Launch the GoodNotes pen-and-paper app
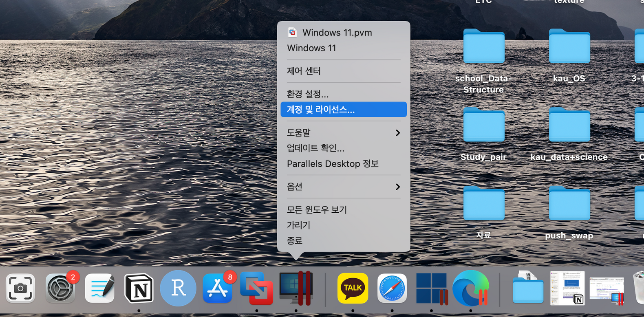644x317 pixels. click(100, 288)
